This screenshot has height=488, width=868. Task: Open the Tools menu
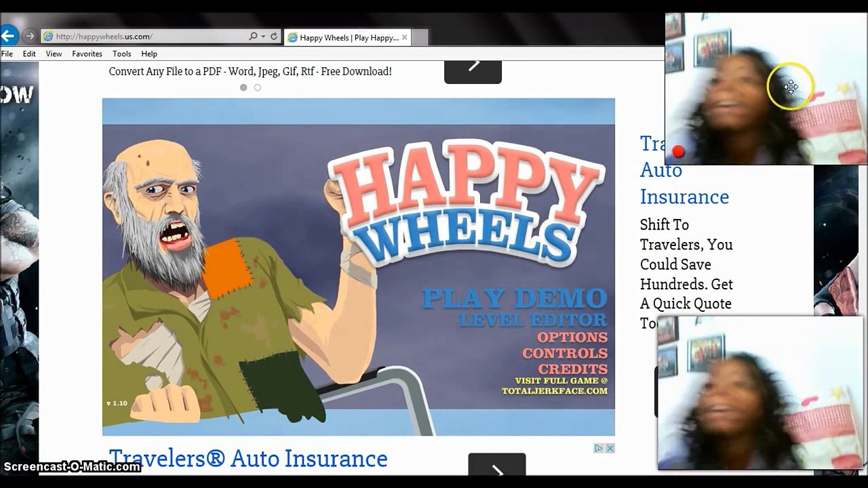tap(122, 54)
